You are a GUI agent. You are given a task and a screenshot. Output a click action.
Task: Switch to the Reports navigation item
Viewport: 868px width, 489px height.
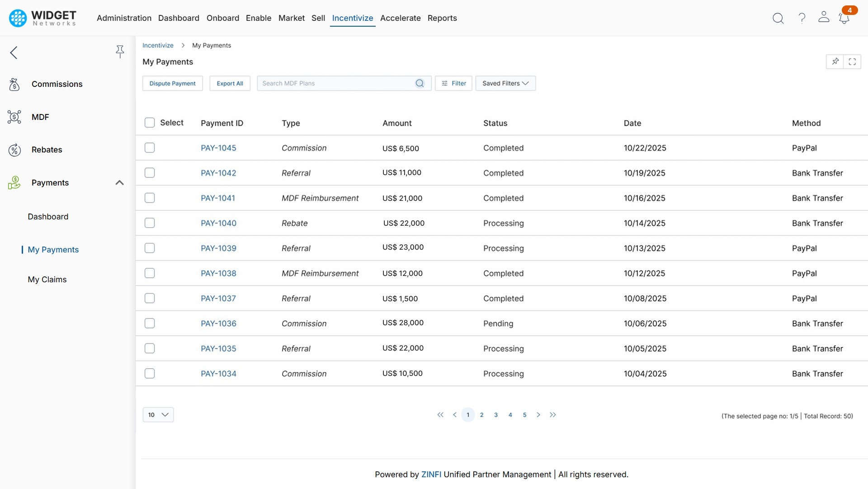pos(442,18)
